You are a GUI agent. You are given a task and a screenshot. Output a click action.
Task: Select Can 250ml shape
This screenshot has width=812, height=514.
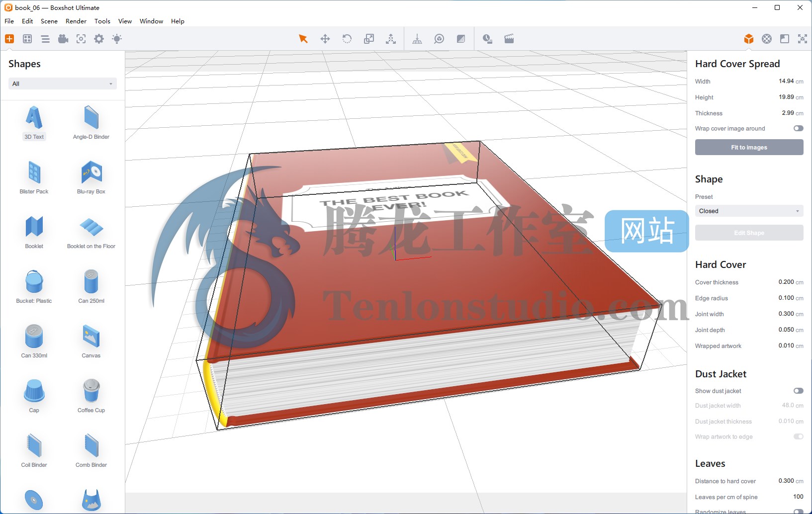tap(91, 287)
